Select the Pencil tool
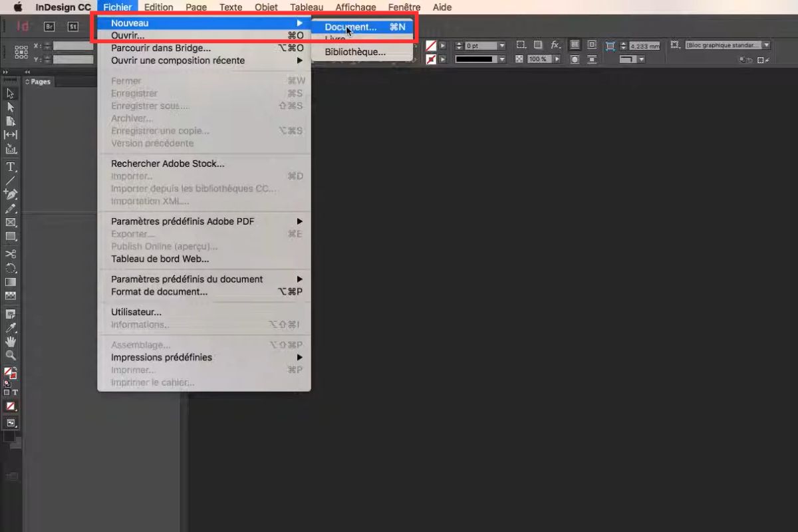This screenshot has height=532, width=798. pyautogui.click(x=11, y=208)
